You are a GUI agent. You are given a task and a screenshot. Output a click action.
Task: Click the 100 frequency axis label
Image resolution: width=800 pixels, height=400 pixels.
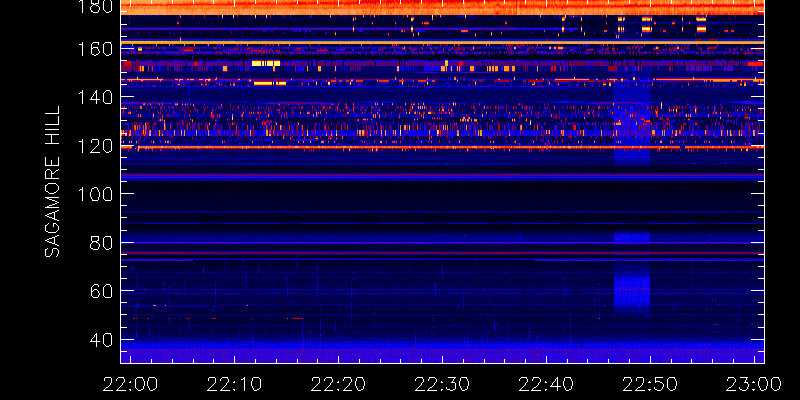click(x=95, y=194)
